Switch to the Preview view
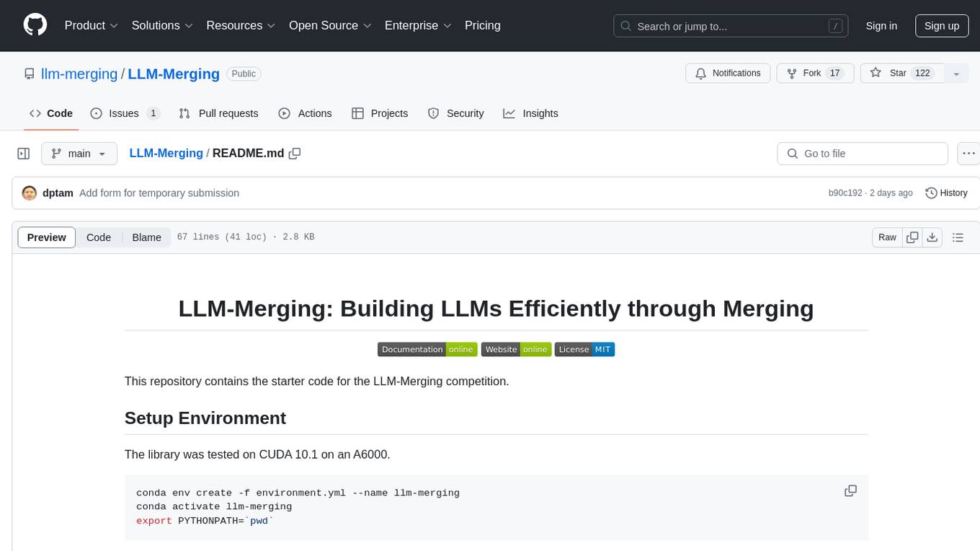Image resolution: width=980 pixels, height=551 pixels. [47, 237]
